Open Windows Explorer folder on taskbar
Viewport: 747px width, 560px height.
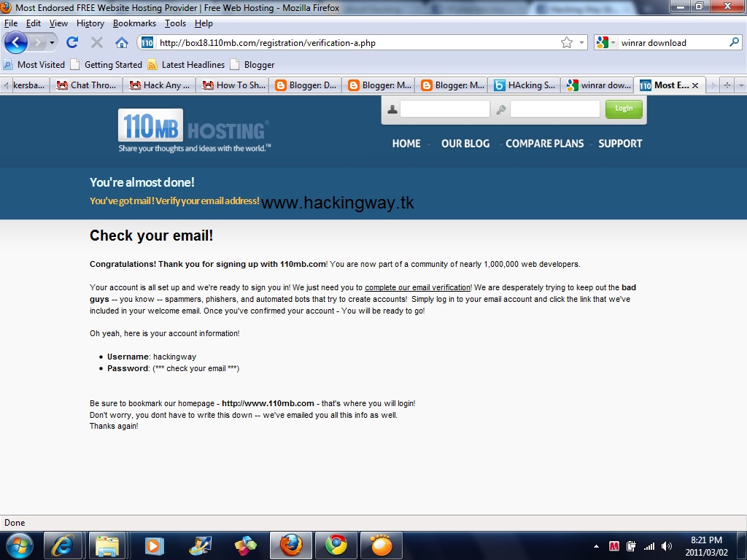(x=107, y=545)
